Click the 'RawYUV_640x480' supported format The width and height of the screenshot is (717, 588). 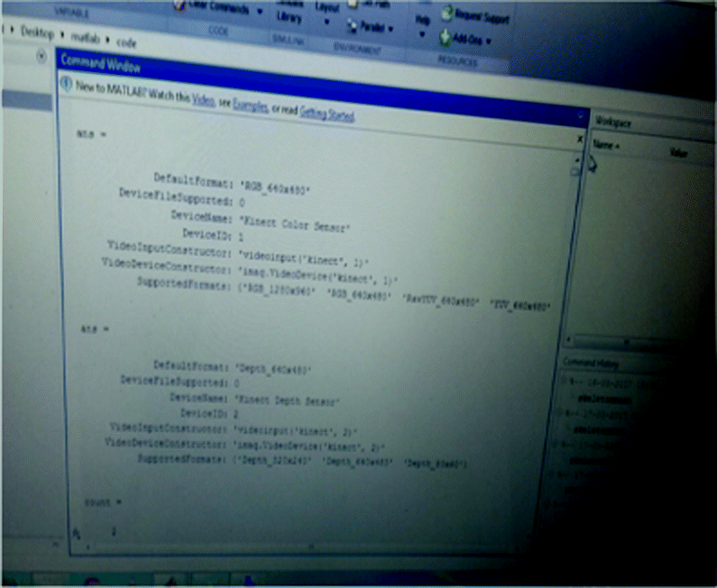click(441, 301)
